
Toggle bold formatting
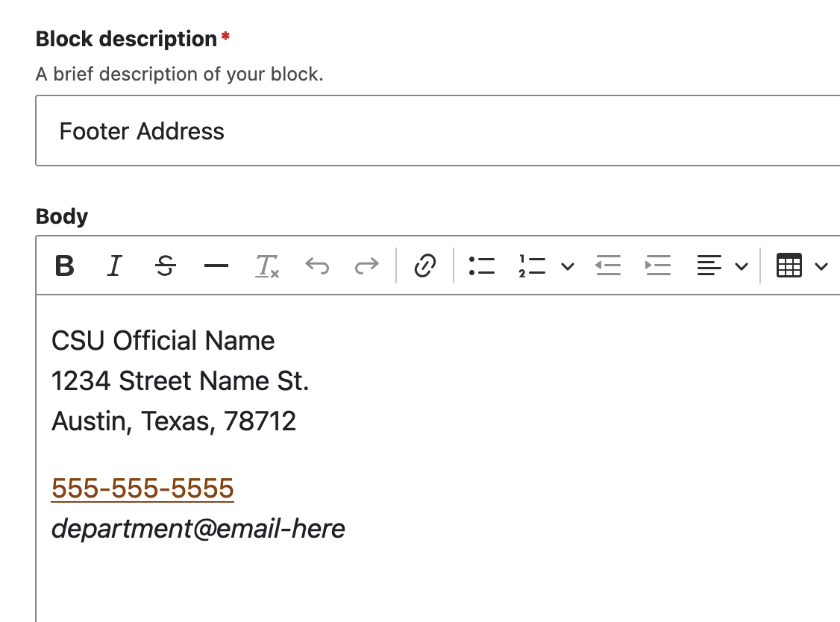(x=64, y=266)
